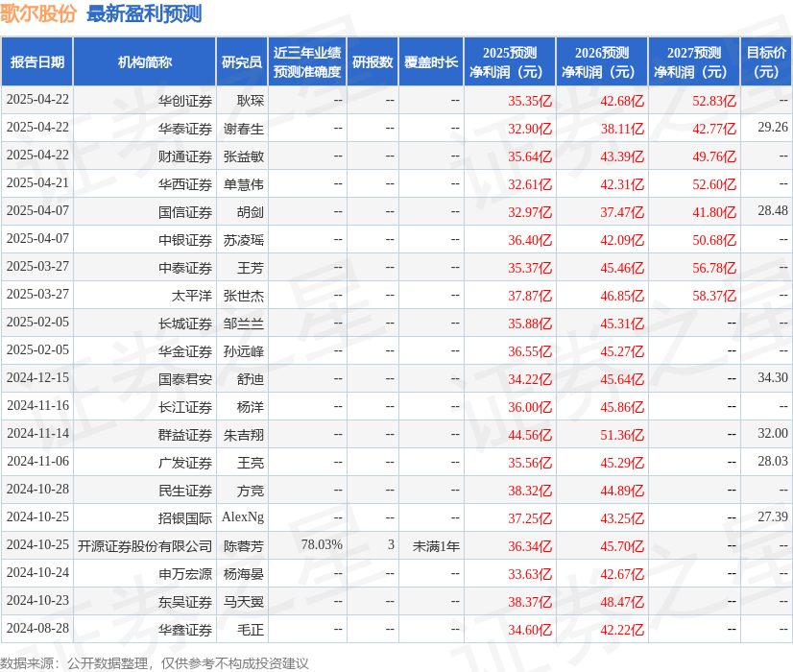Click the 最新盈利预测 heading text
The image size is (793, 672).
144,13
